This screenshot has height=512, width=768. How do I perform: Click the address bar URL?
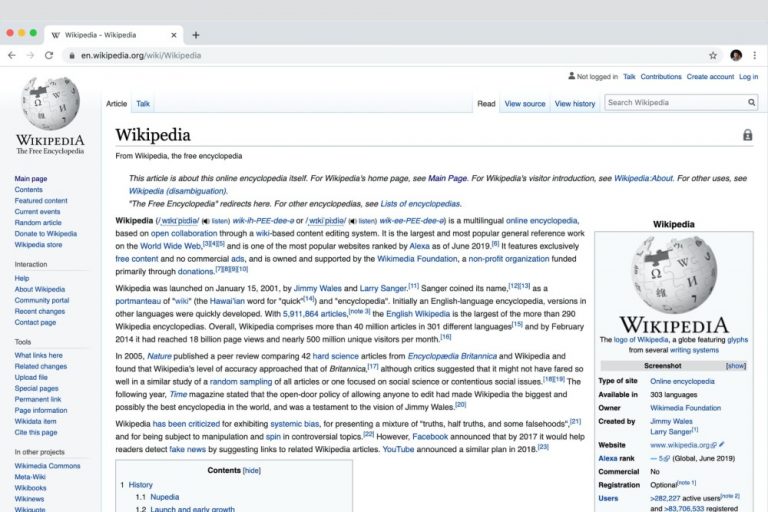tap(141, 55)
